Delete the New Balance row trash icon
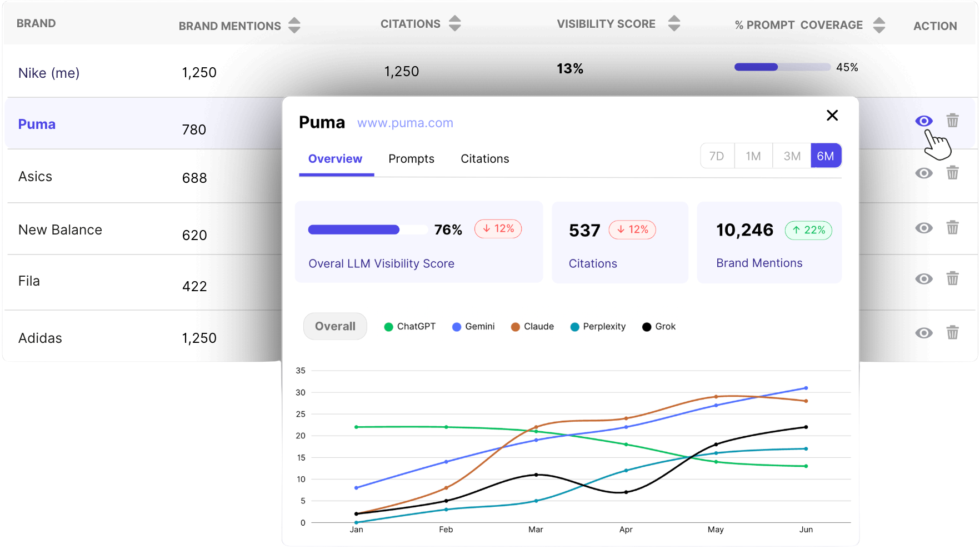This screenshot has width=980, height=549. [952, 227]
